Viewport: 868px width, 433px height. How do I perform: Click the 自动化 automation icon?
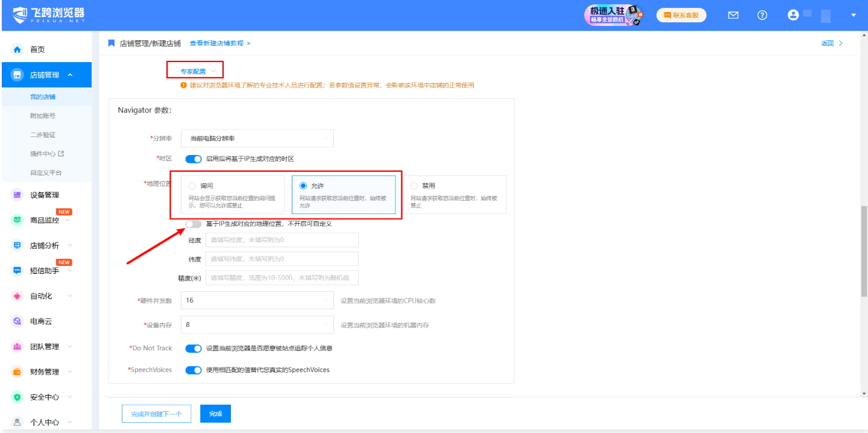pyautogui.click(x=18, y=296)
